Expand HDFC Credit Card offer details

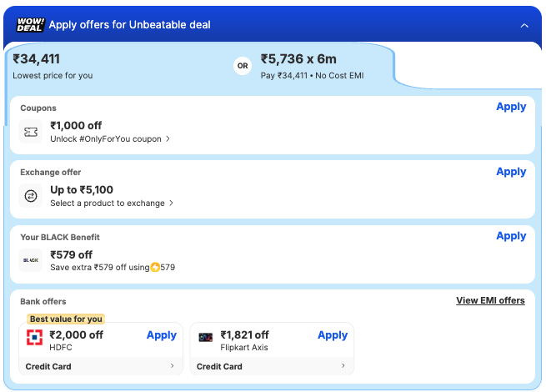173,366
